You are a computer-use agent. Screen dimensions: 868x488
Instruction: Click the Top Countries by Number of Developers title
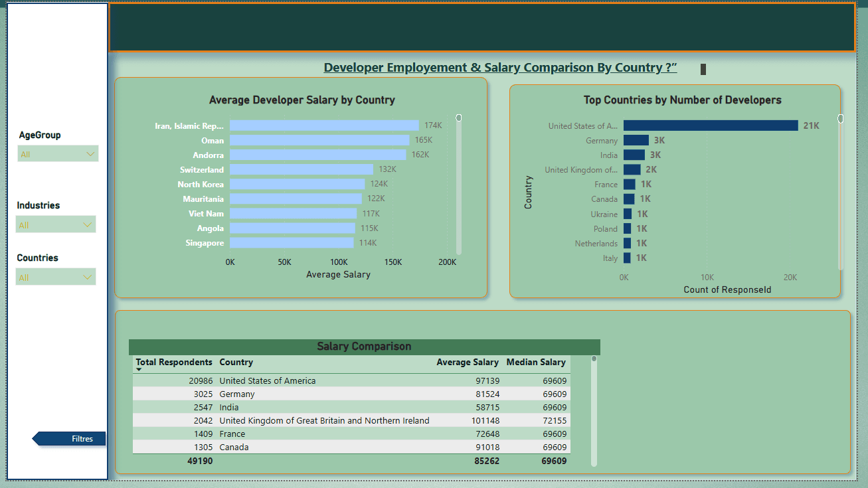point(683,100)
